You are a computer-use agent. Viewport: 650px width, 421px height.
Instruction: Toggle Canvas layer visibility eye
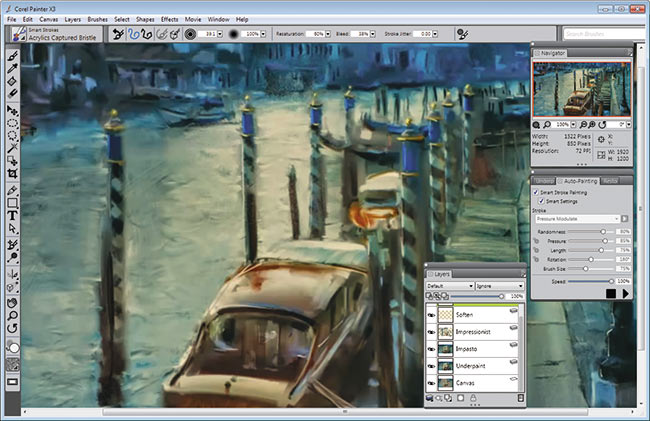[431, 383]
